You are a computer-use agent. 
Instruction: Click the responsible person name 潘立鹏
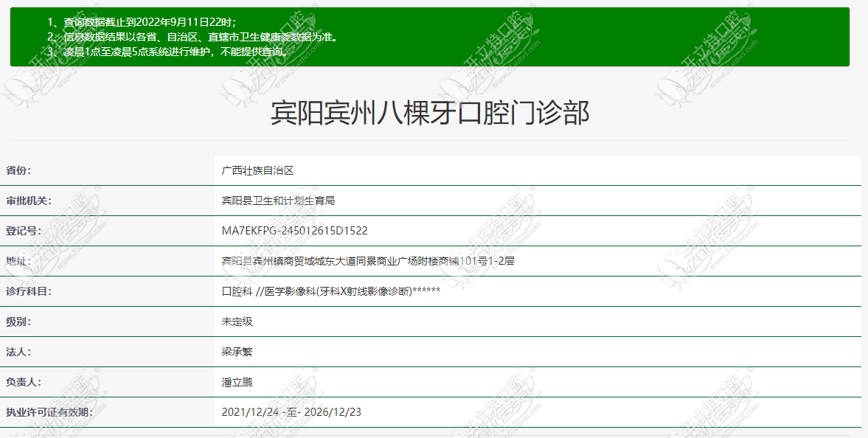coord(237,382)
